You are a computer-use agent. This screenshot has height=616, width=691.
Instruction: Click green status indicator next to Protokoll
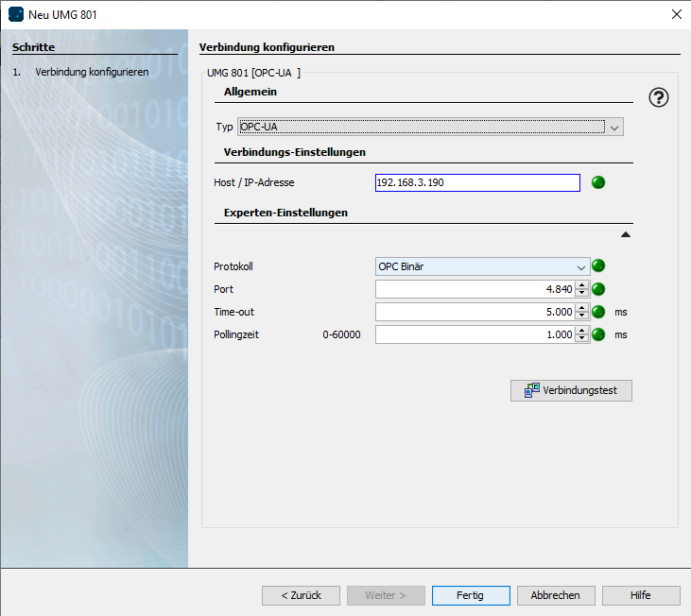[597, 266]
